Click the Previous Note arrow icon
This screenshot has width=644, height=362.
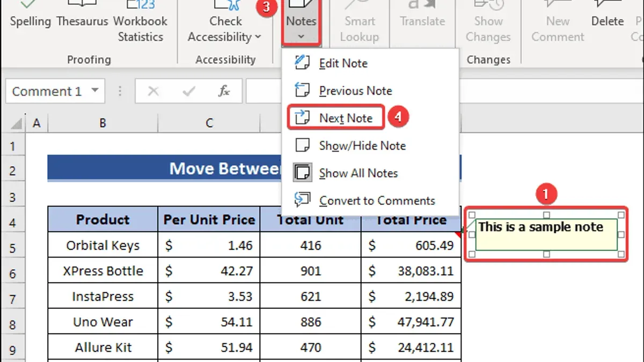302,90
